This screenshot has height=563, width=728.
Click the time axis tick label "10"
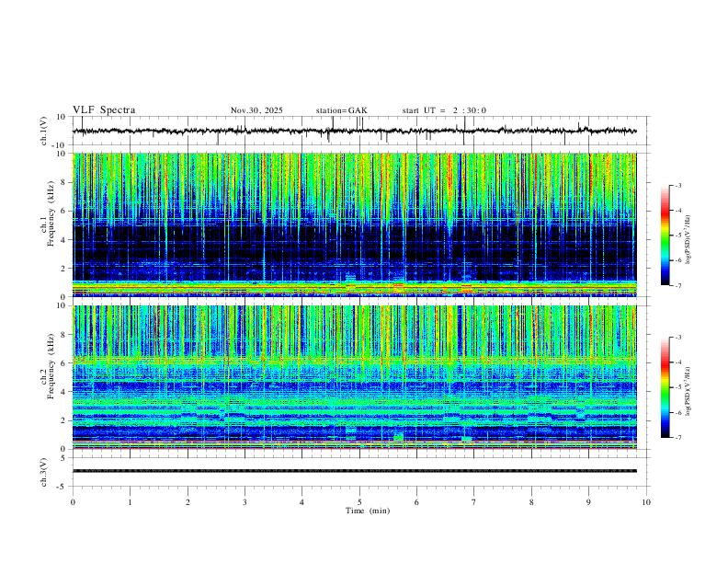pos(646,502)
